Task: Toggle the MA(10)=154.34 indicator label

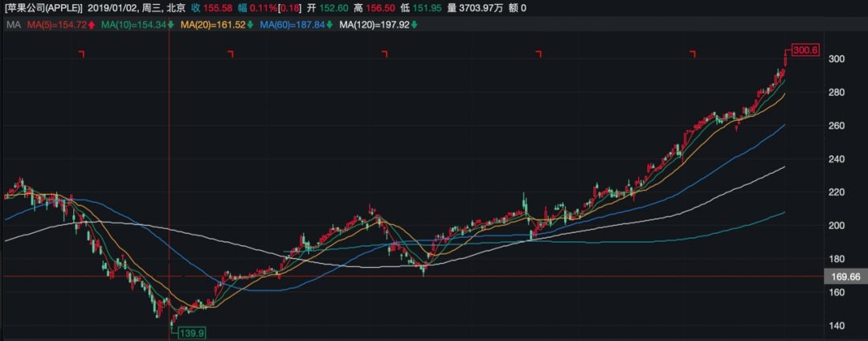Action: [134, 25]
